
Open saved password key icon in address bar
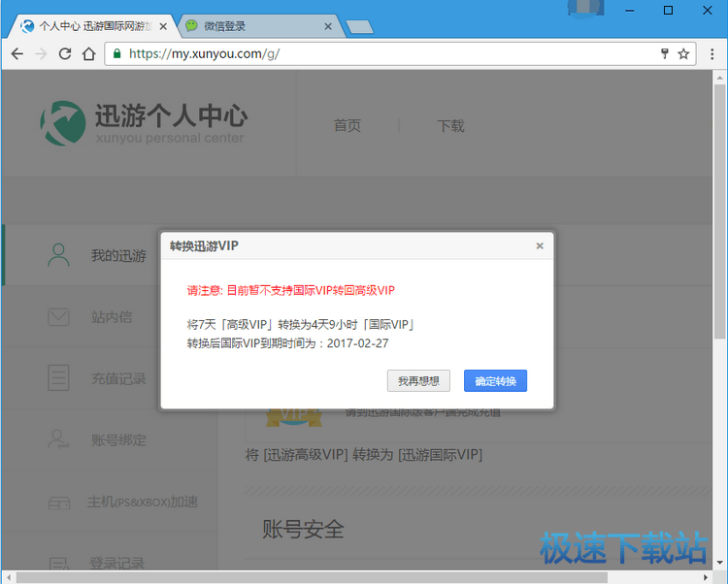click(664, 53)
